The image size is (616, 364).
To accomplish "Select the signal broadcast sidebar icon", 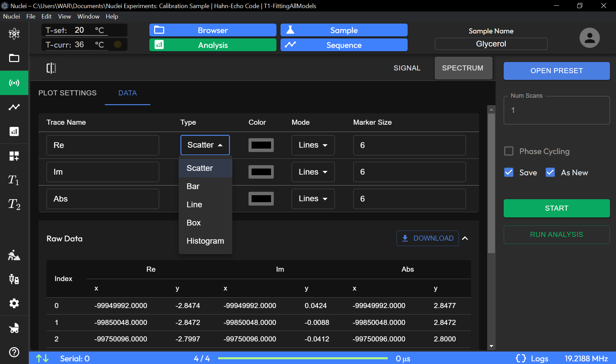I will click(x=14, y=83).
